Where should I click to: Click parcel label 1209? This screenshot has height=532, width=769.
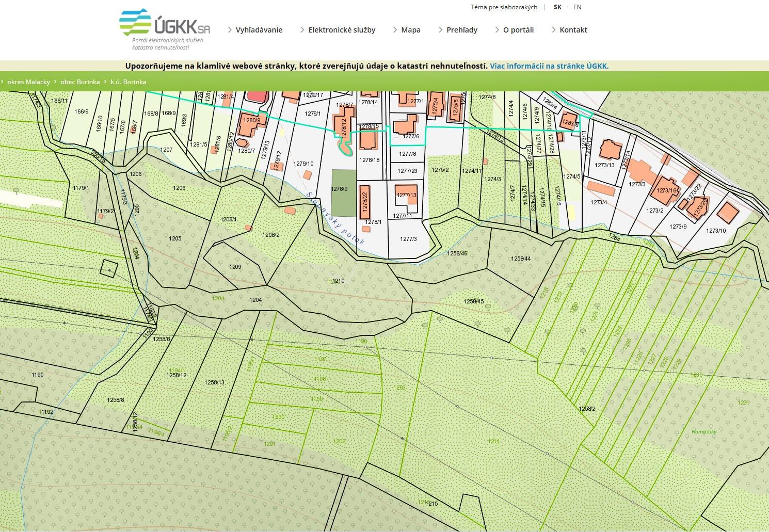click(x=235, y=267)
